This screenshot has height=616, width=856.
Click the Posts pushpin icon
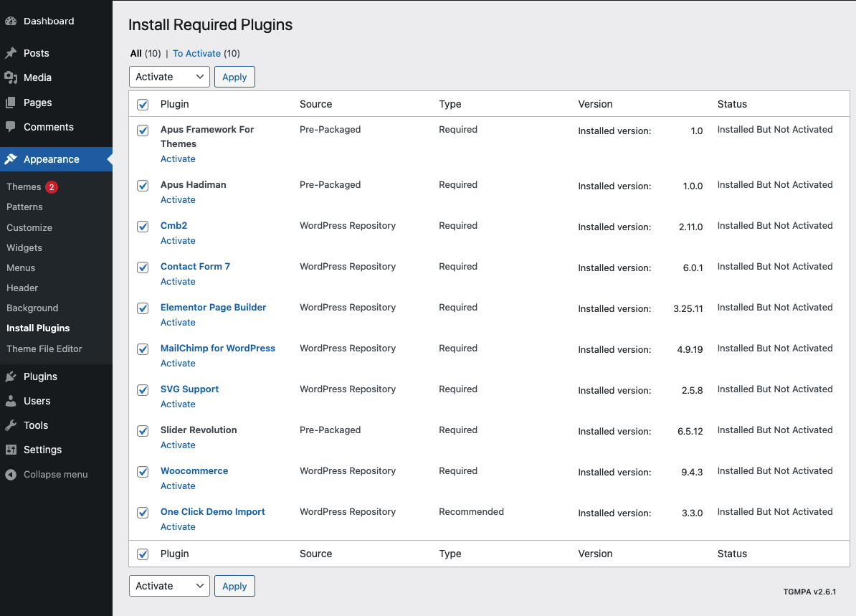pyautogui.click(x=11, y=53)
